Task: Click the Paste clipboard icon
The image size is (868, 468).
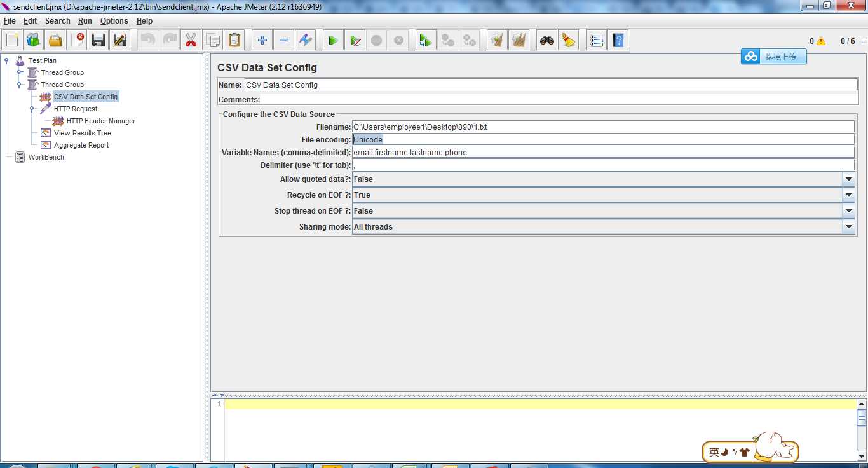Action: (234, 40)
